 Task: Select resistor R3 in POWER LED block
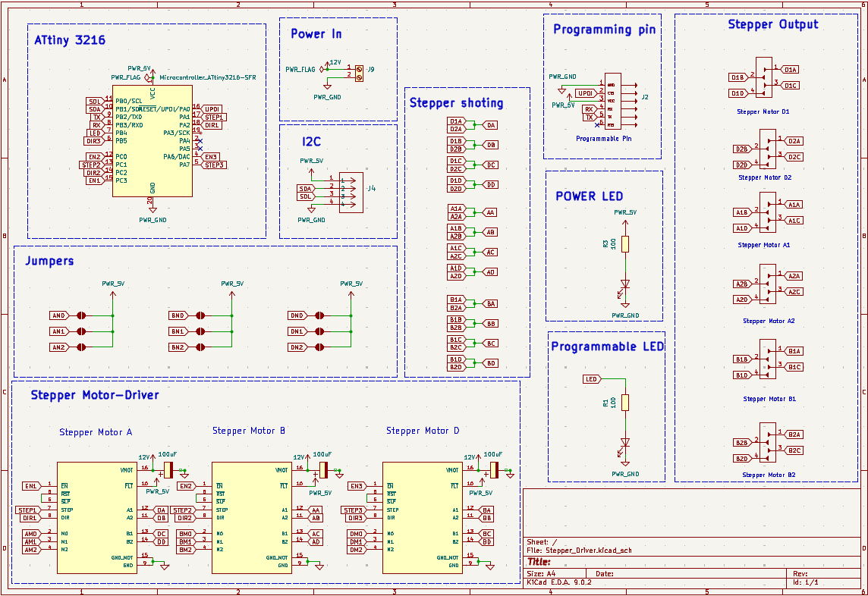[625, 245]
